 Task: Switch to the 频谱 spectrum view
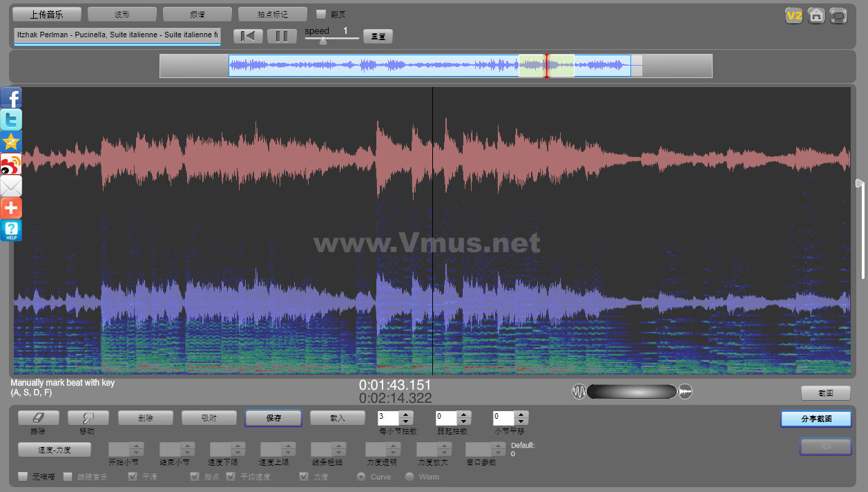(x=197, y=14)
